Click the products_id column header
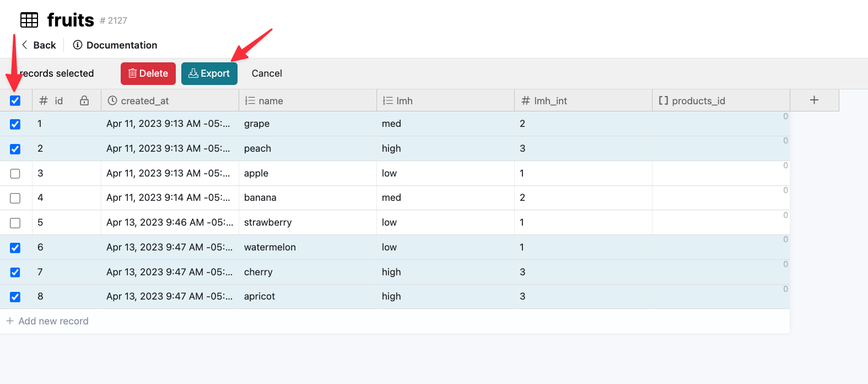868x384 pixels. (x=721, y=100)
